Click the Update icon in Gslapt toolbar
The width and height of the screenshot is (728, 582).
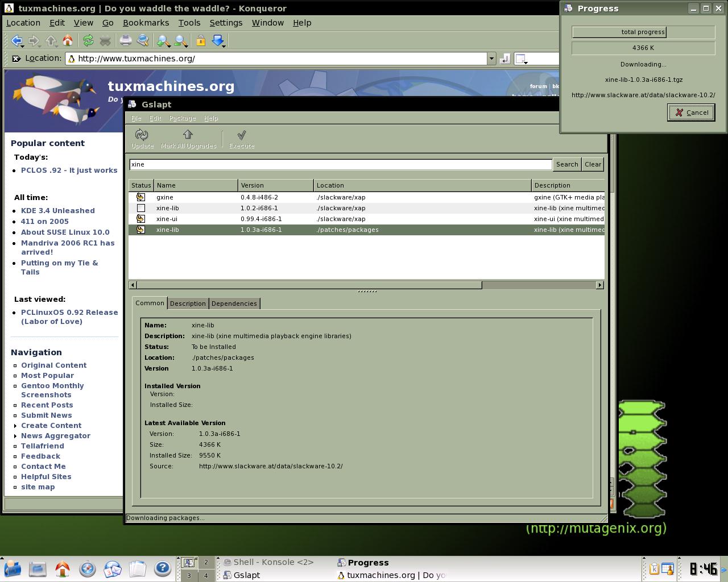[x=142, y=139]
